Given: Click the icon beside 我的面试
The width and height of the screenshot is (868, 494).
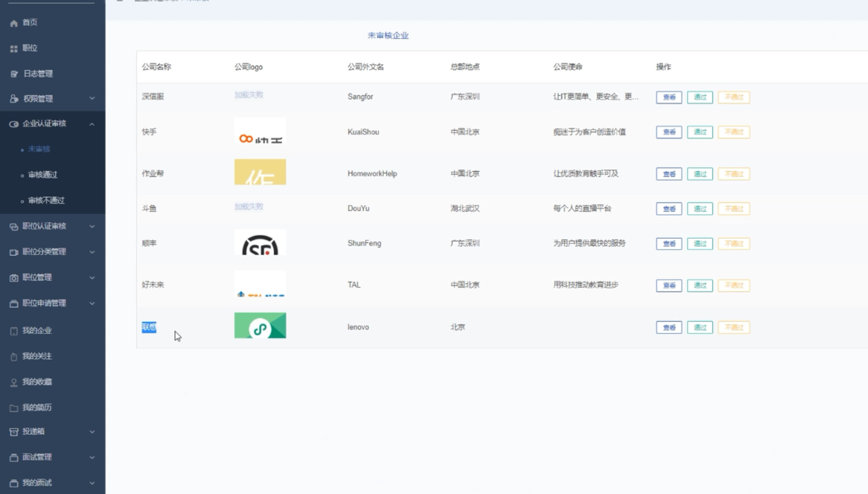Looking at the screenshot, I should pos(14,484).
